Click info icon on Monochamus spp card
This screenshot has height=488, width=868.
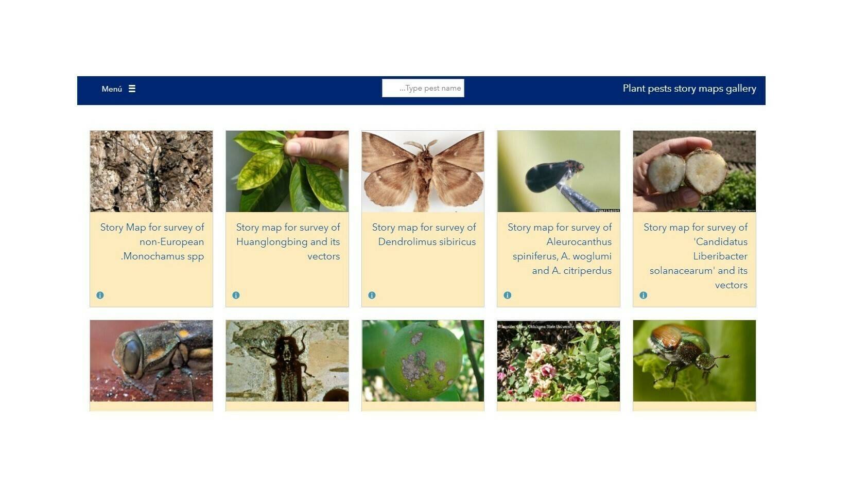tap(100, 295)
